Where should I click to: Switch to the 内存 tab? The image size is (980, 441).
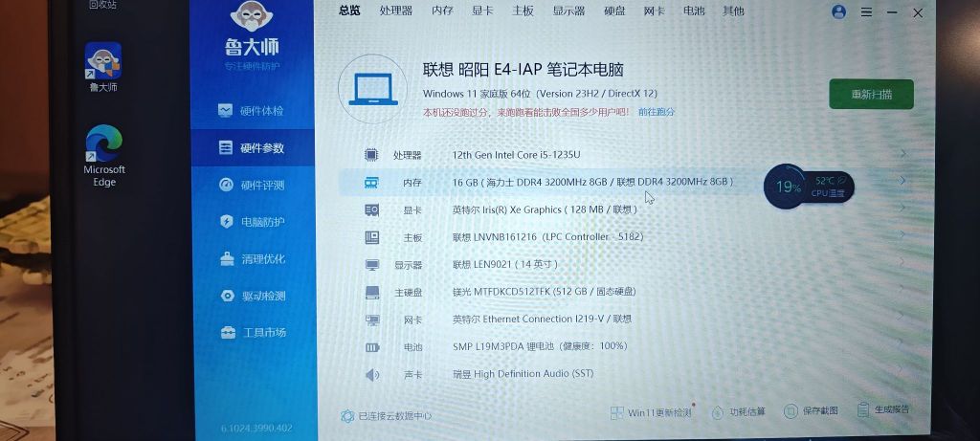click(x=442, y=11)
